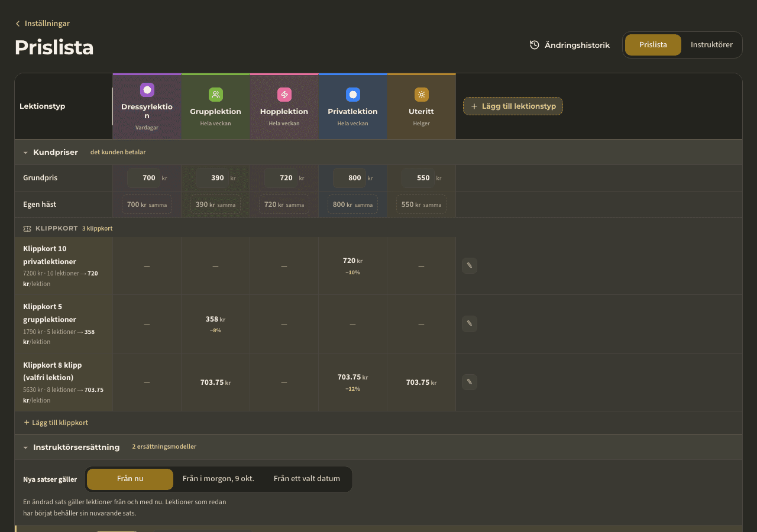The width and height of the screenshot is (757, 532).
Task: Click Egen häst price for Uteritt
Action: click(422, 205)
